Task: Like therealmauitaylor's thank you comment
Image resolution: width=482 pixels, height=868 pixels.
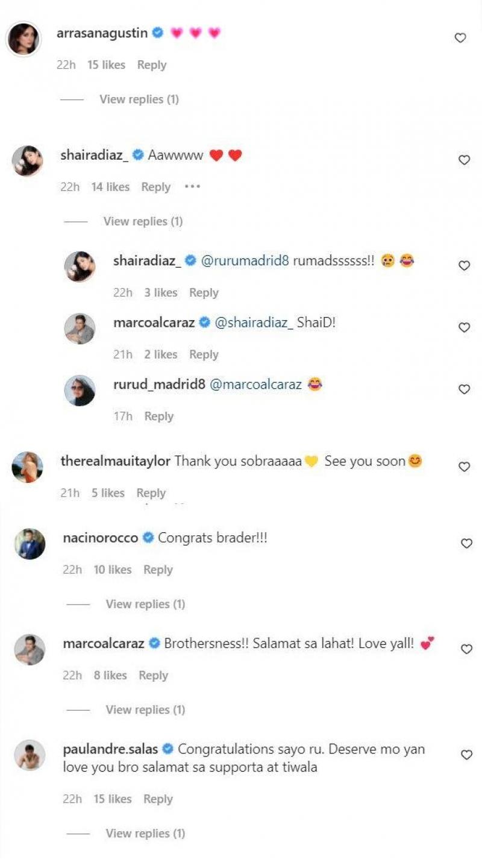Action: click(464, 467)
